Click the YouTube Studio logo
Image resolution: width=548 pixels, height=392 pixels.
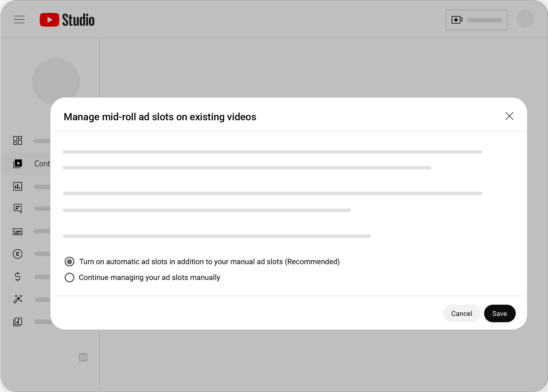pyautogui.click(x=67, y=20)
